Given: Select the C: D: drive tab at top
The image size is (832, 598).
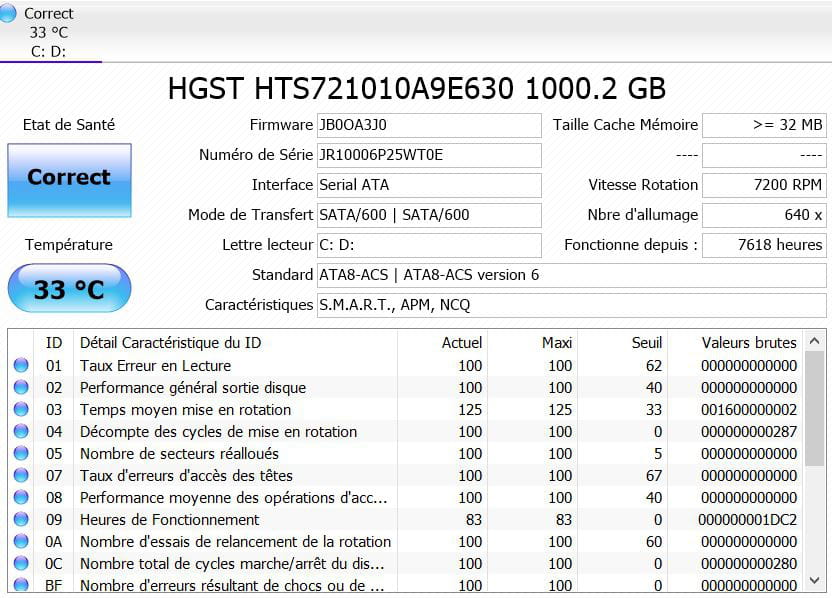Looking at the screenshot, I should click(x=50, y=32).
